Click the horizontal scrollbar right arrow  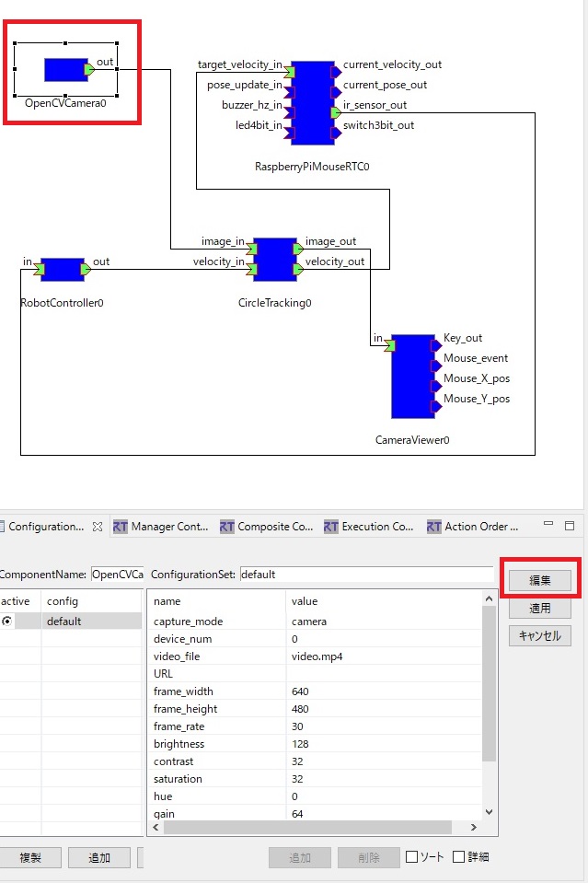pyautogui.click(x=474, y=827)
